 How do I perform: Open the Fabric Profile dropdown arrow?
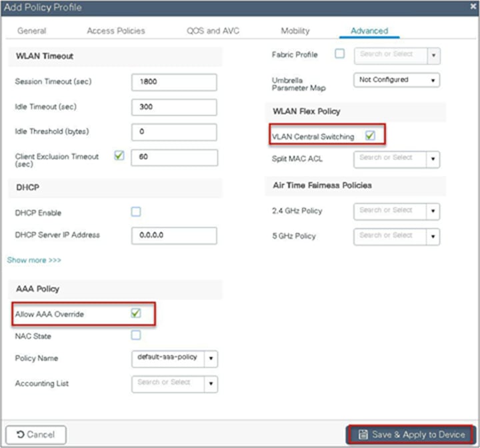tap(433, 56)
